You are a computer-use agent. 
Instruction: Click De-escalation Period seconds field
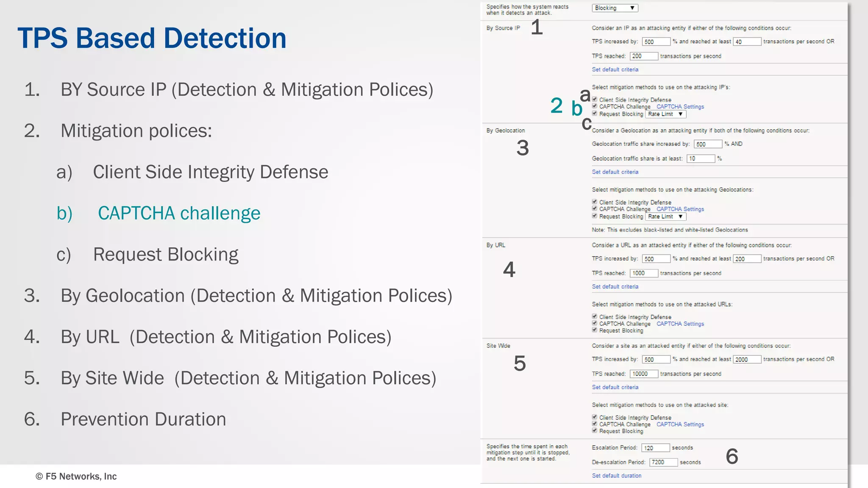[x=663, y=462]
